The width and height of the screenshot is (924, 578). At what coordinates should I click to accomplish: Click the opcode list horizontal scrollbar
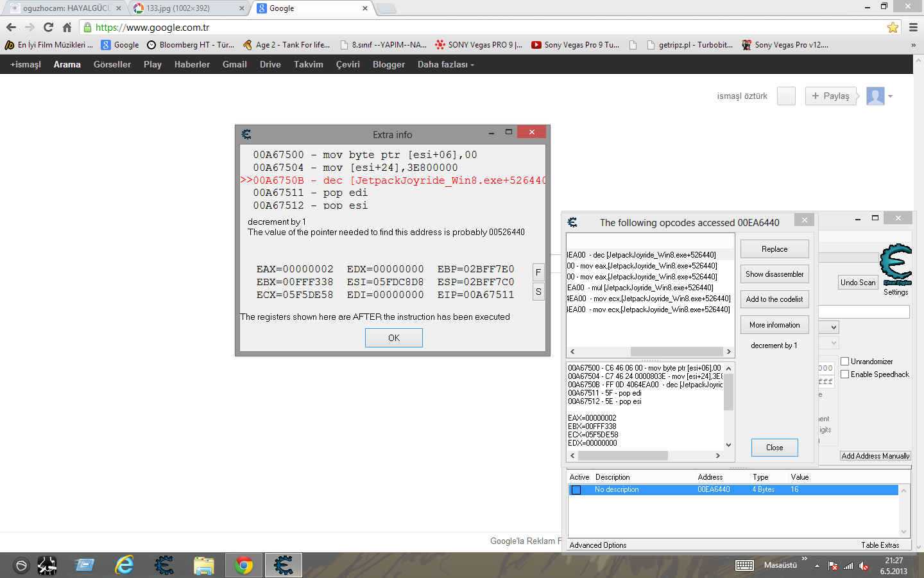(x=649, y=352)
